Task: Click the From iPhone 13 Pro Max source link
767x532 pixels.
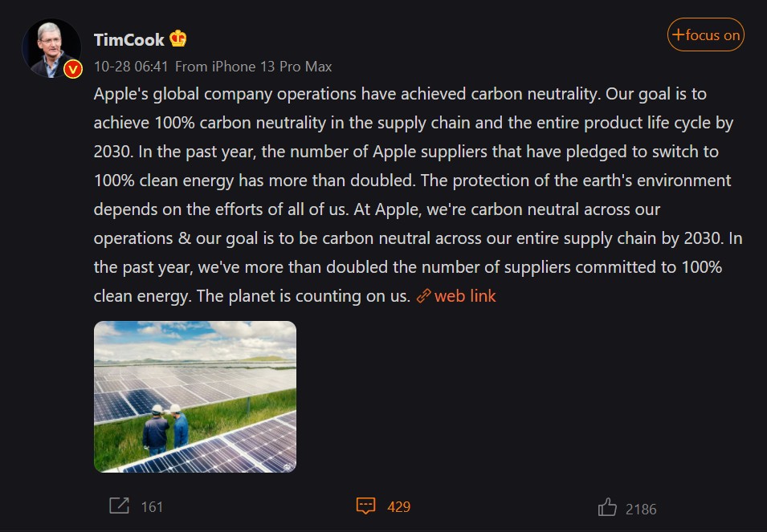Action: click(x=254, y=67)
